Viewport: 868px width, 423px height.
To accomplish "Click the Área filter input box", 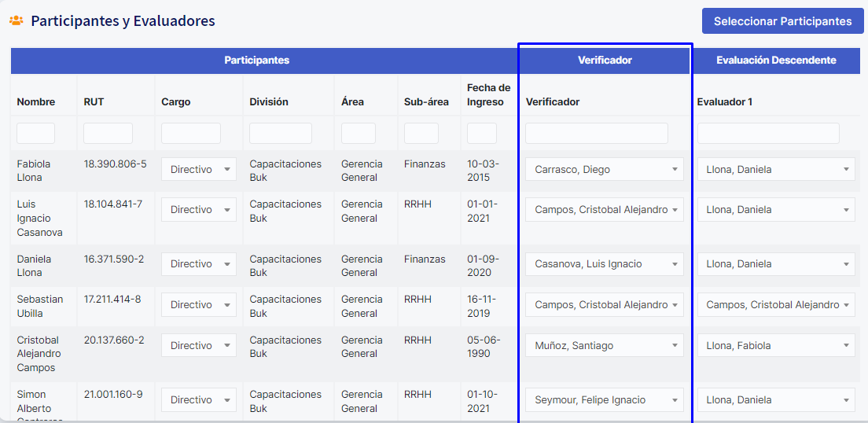I will 358,134.
